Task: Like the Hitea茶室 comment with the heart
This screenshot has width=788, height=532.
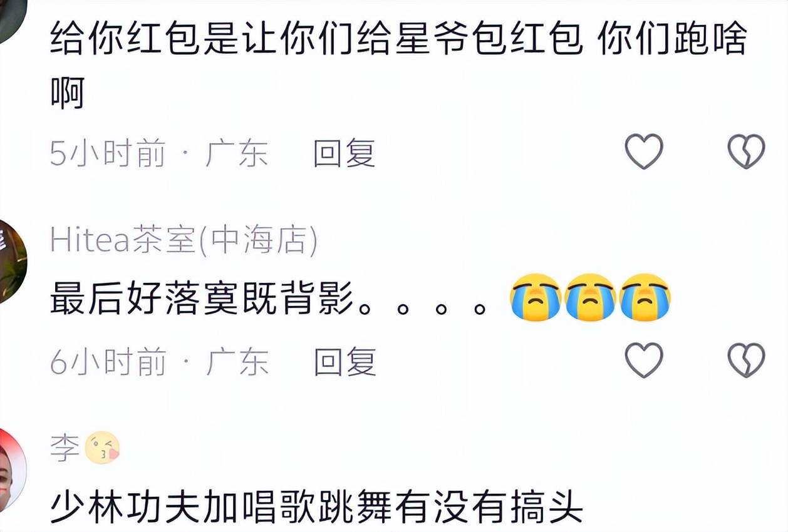Action: (x=644, y=361)
